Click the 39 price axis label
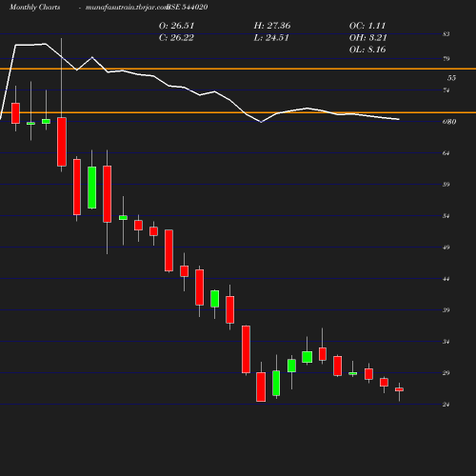 coord(446,310)
